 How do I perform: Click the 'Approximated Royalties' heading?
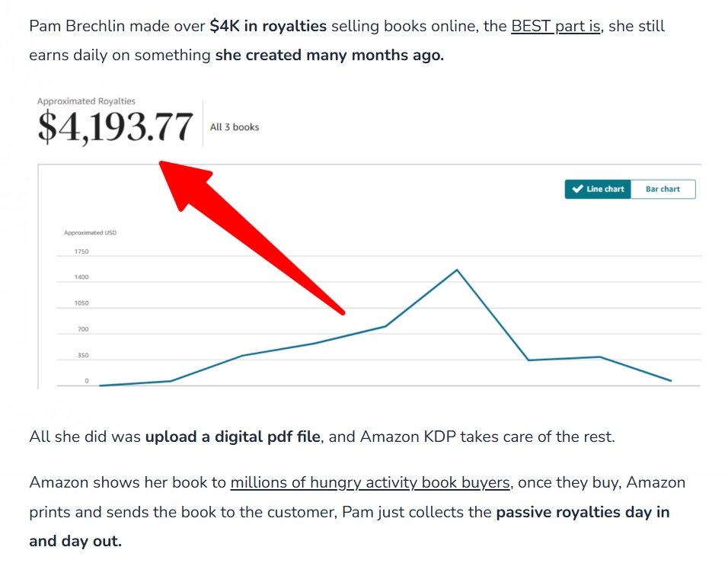coord(86,101)
